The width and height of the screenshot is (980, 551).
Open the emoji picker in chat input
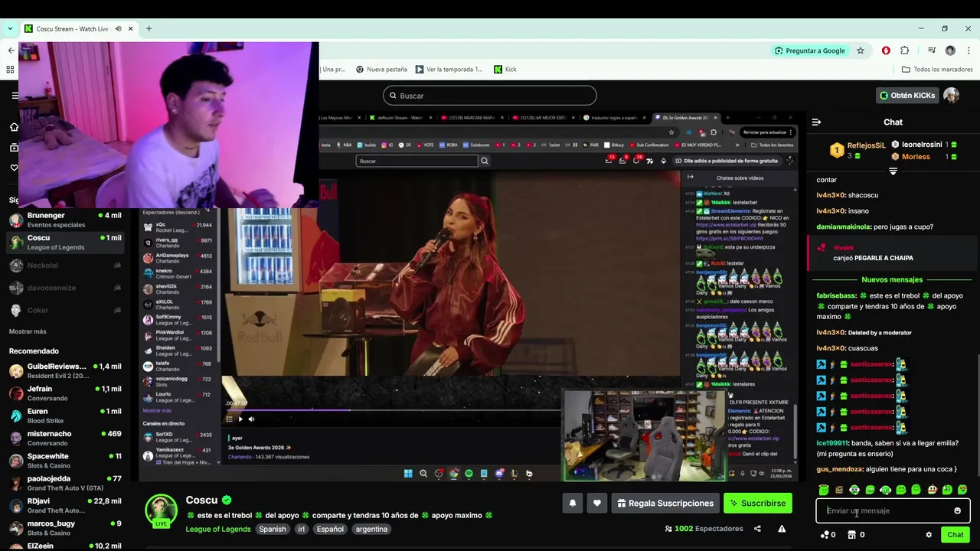957,510
